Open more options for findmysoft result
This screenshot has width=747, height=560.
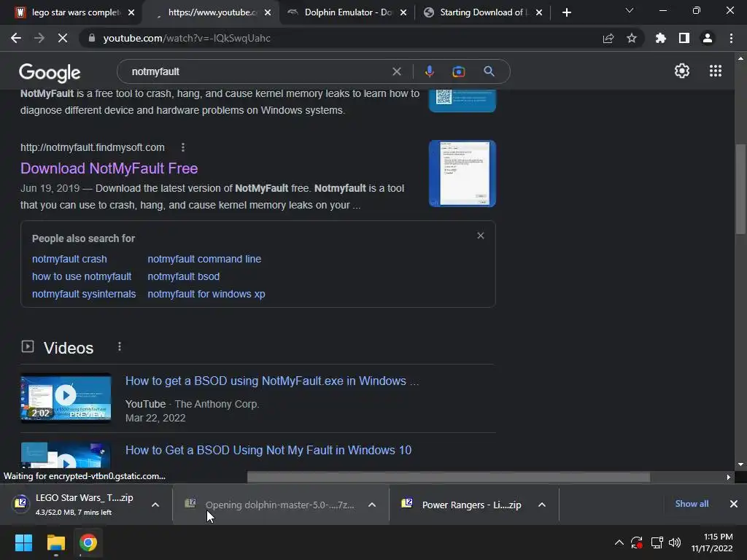(x=183, y=147)
